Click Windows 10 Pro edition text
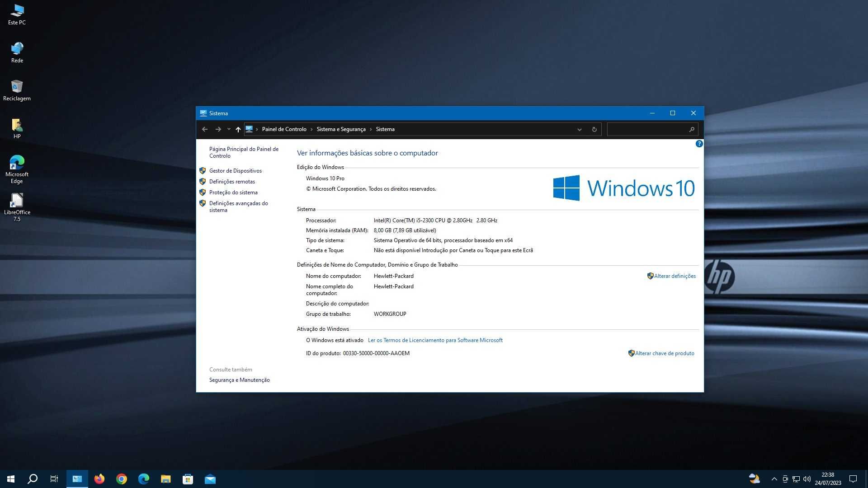Image resolution: width=868 pixels, height=488 pixels. (x=325, y=178)
